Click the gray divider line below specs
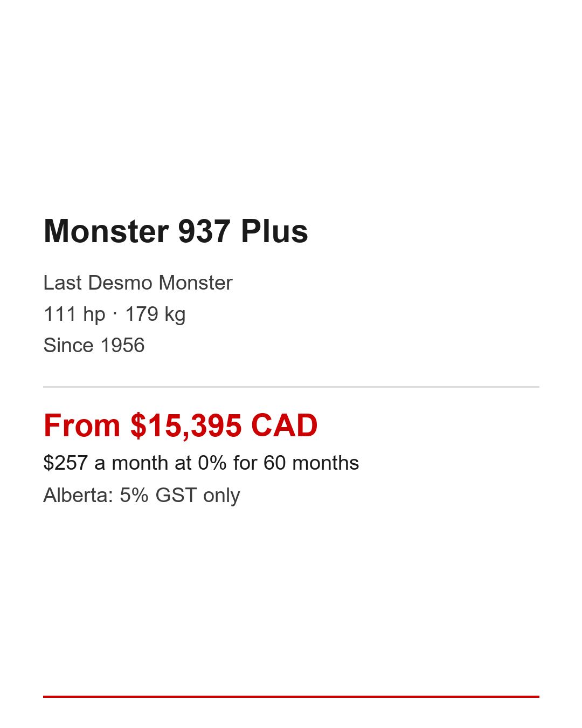582x728 pixels. pyautogui.click(x=291, y=387)
